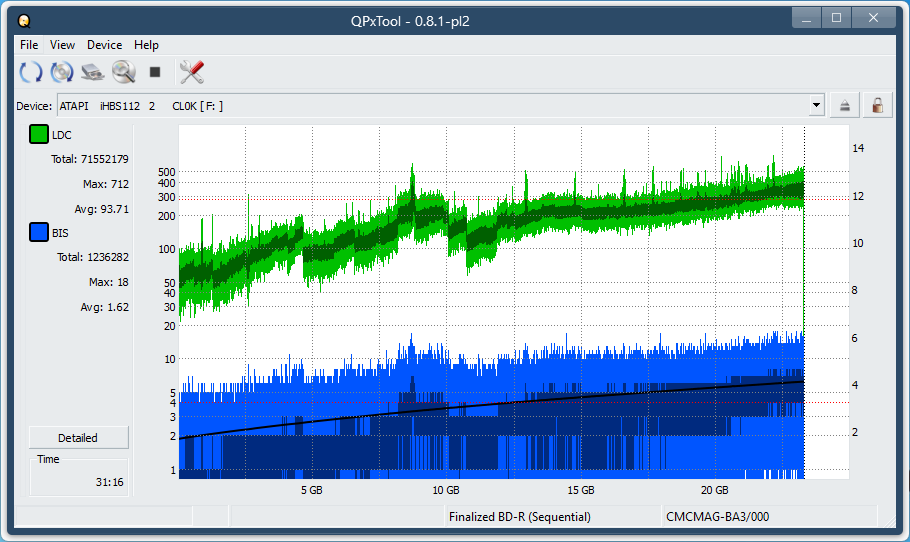This screenshot has width=910, height=542.
Task: Start the test with the magnifier disc icon
Action: (124, 72)
